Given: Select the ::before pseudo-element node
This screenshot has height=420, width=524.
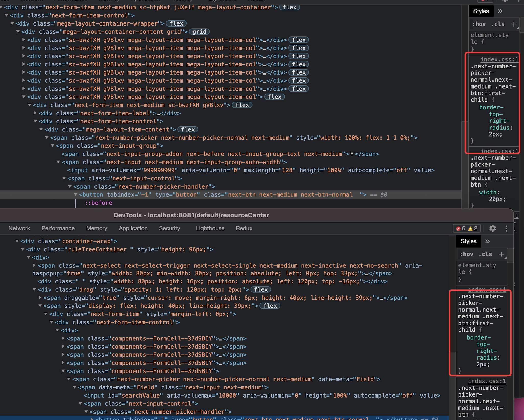Looking at the screenshot, I should click(x=98, y=203).
